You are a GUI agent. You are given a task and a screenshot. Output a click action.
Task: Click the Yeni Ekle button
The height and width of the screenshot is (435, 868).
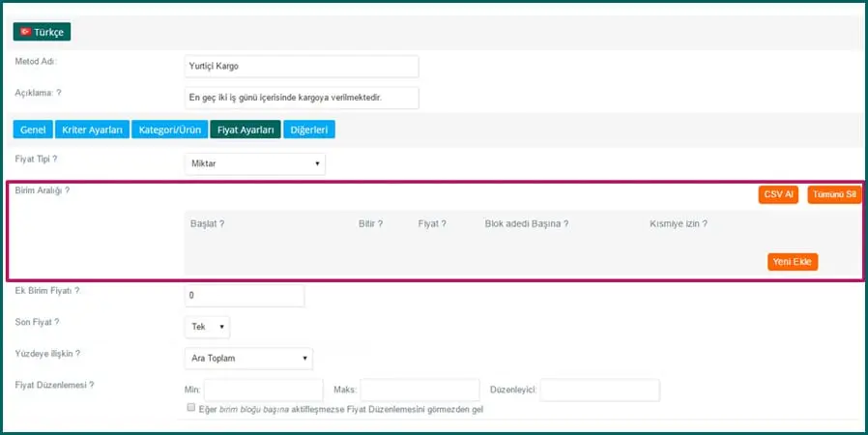793,262
